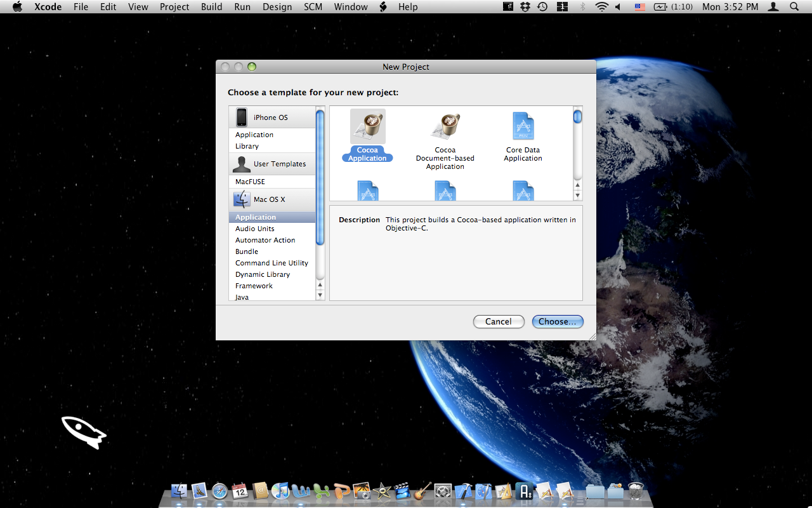Screen dimensions: 812x508
Task: Select the Cocoa Application template icon
Action: click(x=368, y=127)
